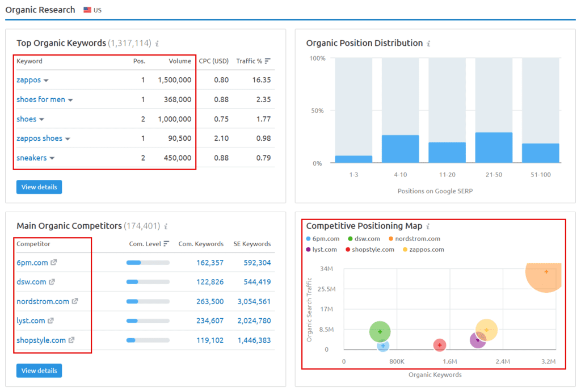Sort by the SE Keywords column header
Viewport: 581px width, 392px height.
pyautogui.click(x=252, y=244)
